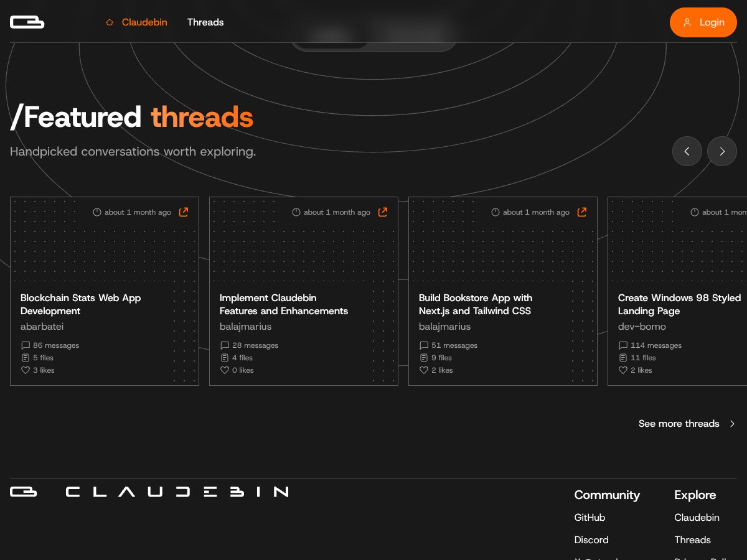
Task: Click author name dev-bomo
Action: 642,327
